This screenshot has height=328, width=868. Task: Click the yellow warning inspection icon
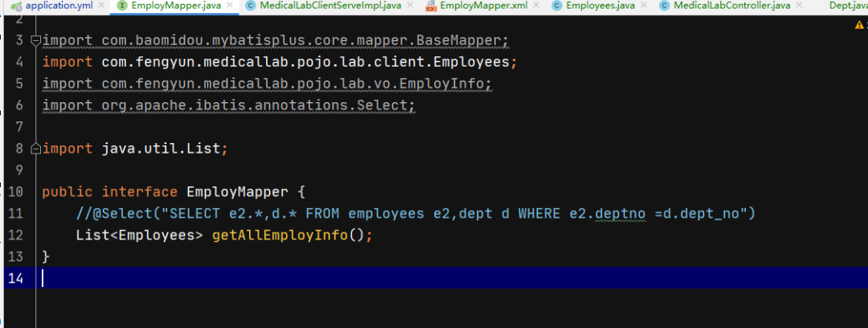[858, 24]
